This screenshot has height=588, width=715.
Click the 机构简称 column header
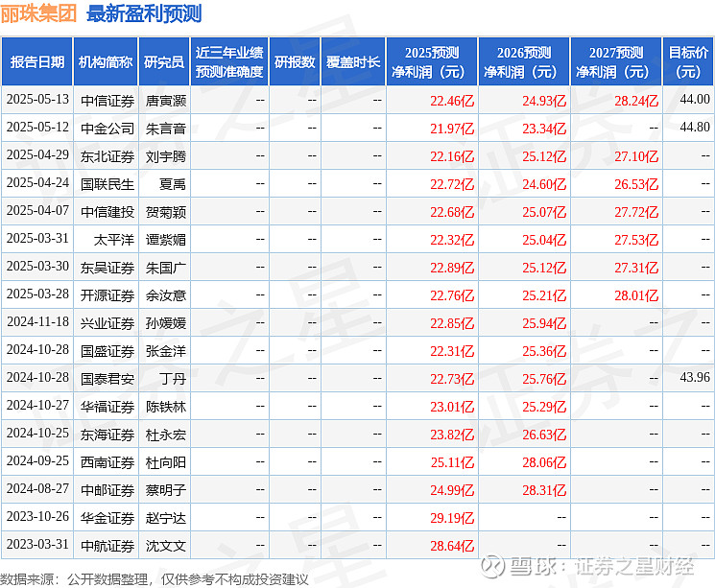[x=106, y=62]
